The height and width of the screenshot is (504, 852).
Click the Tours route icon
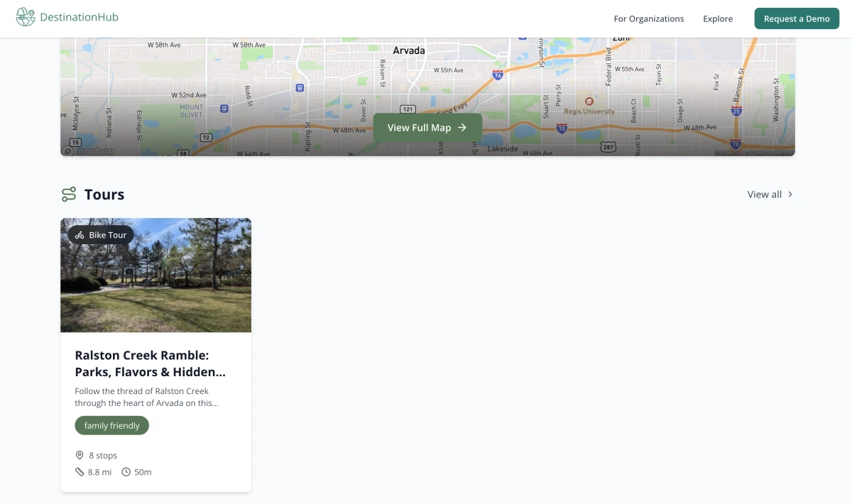[x=69, y=195]
